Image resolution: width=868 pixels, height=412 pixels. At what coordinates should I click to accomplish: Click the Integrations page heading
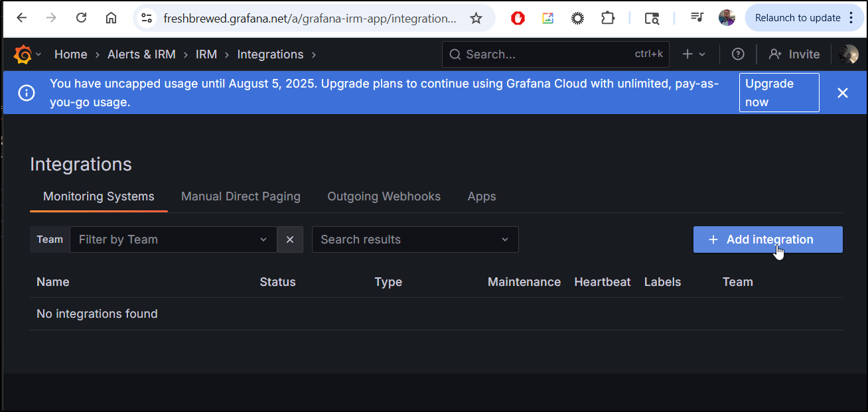(81, 165)
